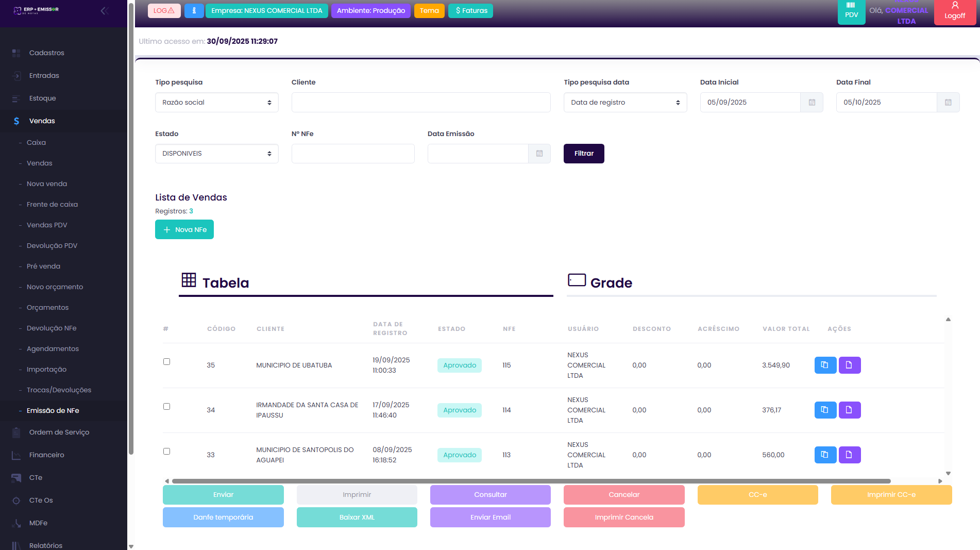The width and height of the screenshot is (980, 550).
Task: Click the Nova NFe button
Action: [184, 229]
